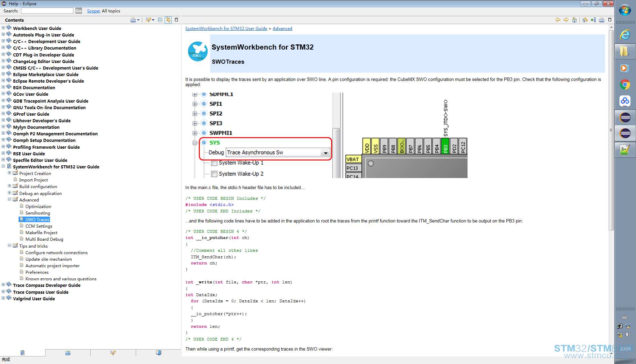Go to the help Home page
Viewport: 636px width, 364px height.
[574, 20]
